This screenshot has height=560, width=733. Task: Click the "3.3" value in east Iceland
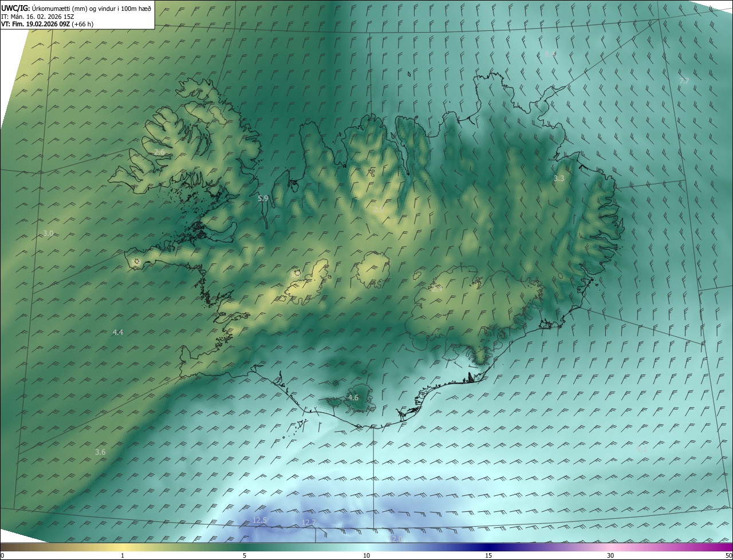pos(559,179)
